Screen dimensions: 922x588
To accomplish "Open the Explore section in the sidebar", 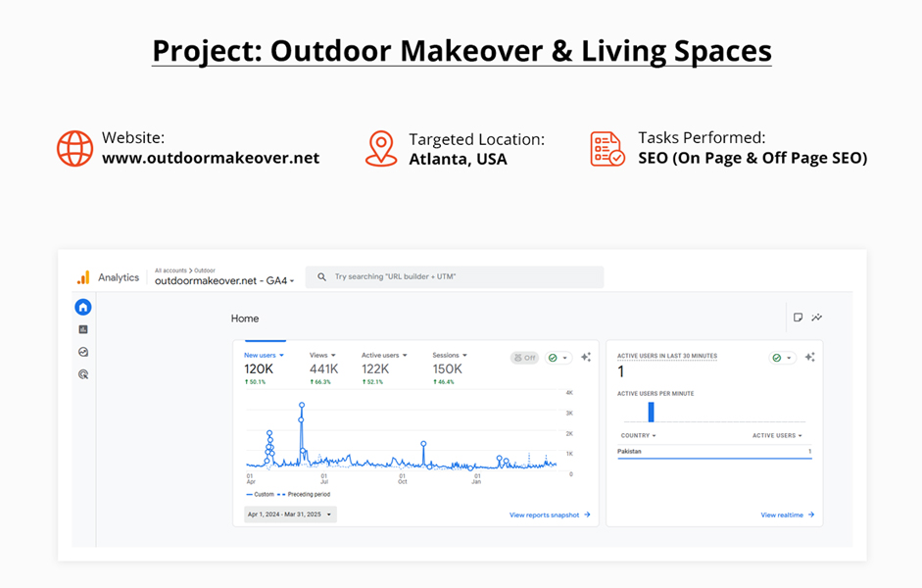I will click(83, 352).
